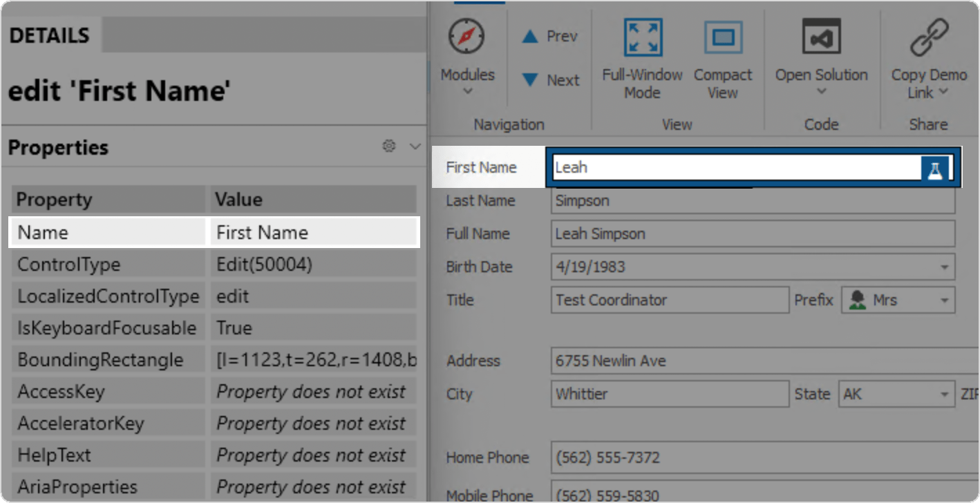The image size is (980, 503).
Task: Switch to the DETAILS tab
Action: tap(48, 35)
